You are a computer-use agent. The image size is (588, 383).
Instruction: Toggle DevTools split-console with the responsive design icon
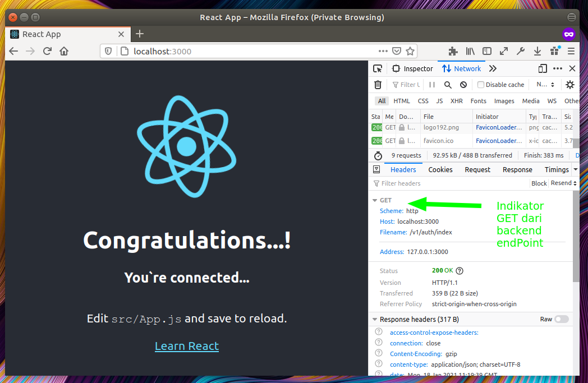point(543,68)
